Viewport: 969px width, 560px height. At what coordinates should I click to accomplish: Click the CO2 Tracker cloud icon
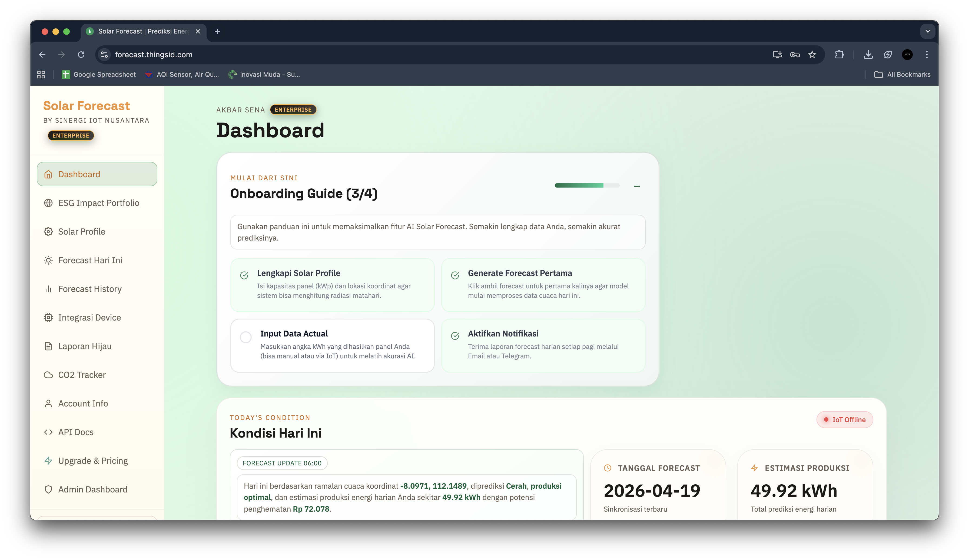coord(48,375)
